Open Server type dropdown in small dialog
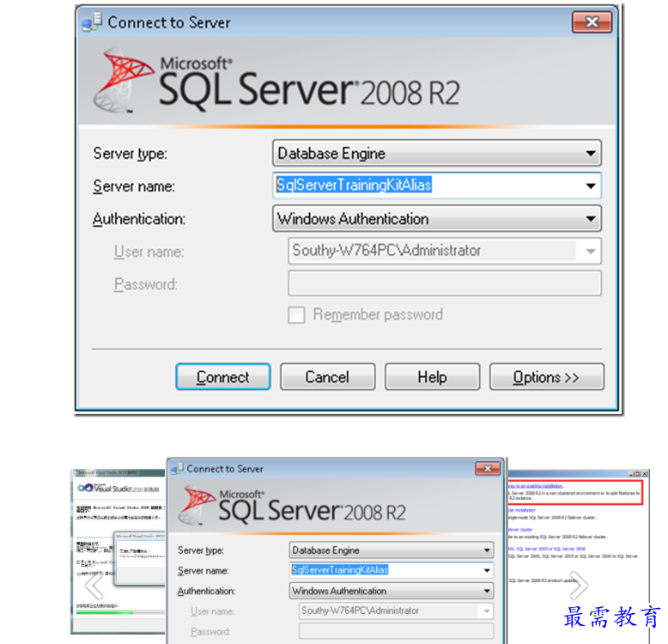This screenshot has width=668, height=644. [391, 550]
